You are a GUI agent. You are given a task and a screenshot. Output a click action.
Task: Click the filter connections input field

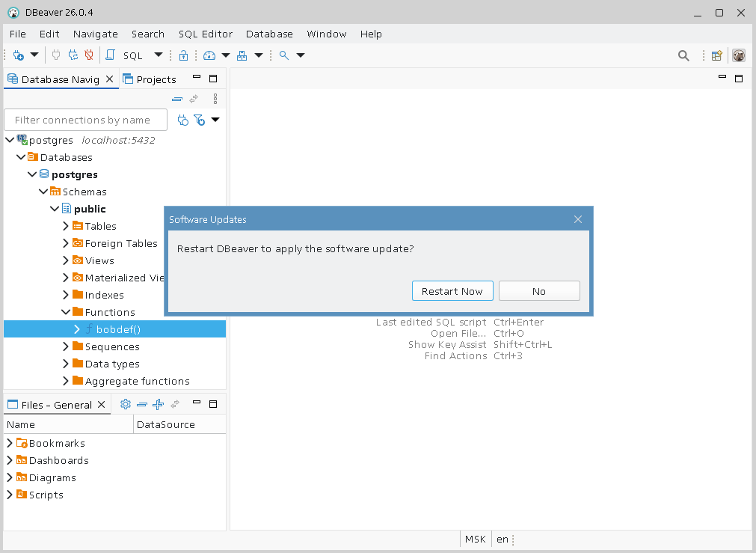coord(86,120)
